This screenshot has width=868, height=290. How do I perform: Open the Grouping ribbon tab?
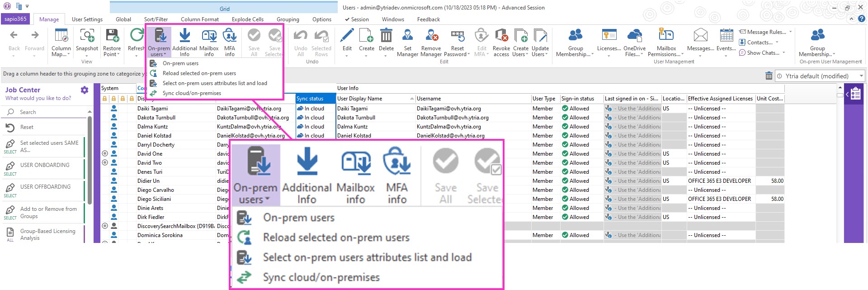(288, 19)
